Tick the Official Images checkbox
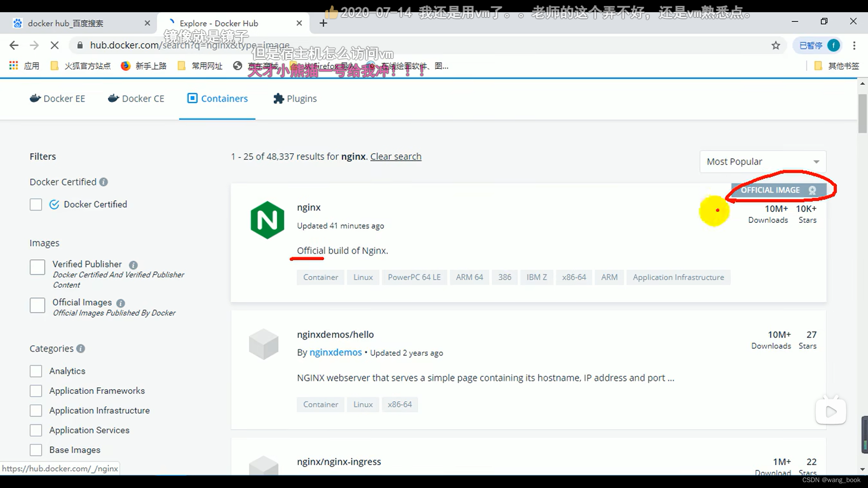The height and width of the screenshot is (488, 868). coord(38,305)
